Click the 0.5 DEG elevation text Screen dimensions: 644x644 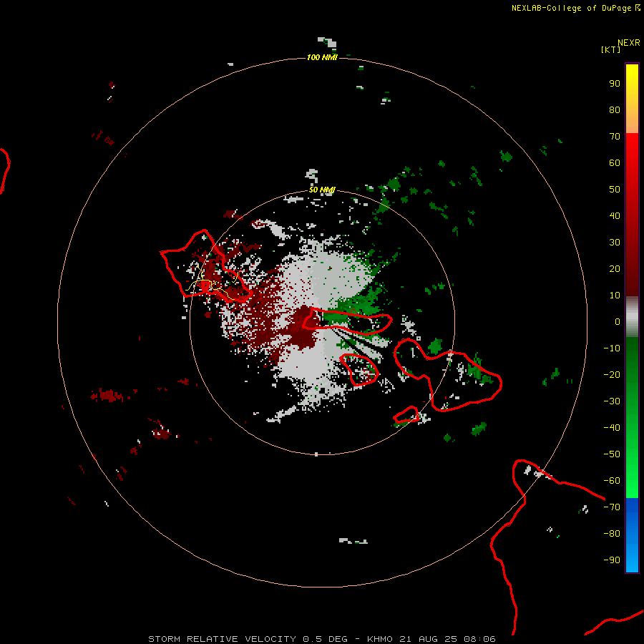pyautogui.click(x=326, y=639)
